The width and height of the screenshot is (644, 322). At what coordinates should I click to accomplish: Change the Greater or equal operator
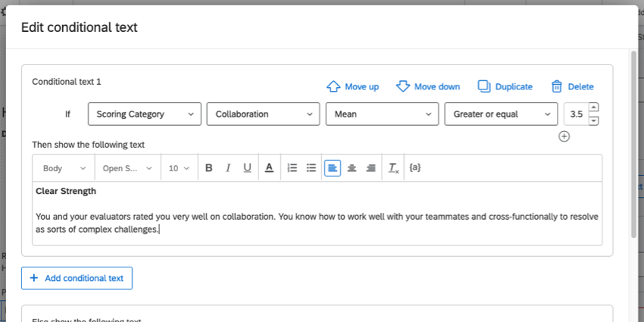501,114
